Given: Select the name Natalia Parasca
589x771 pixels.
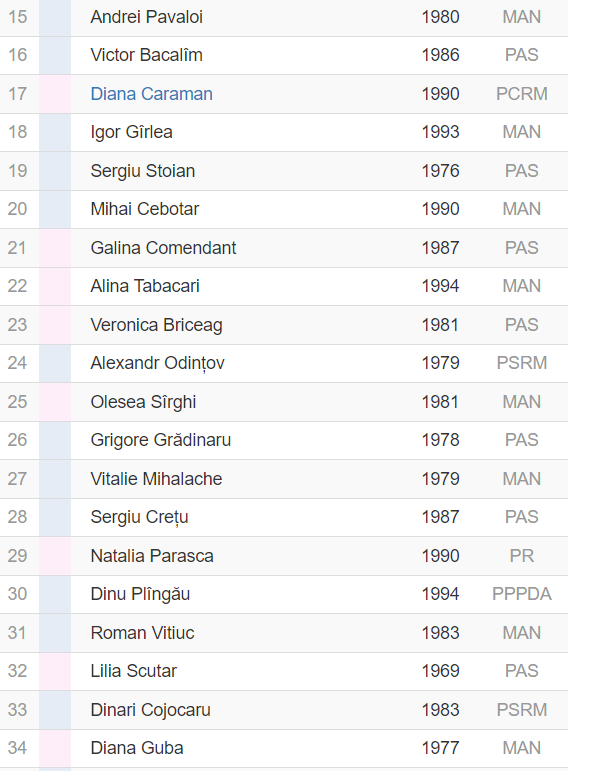Looking at the screenshot, I should 152,556.
